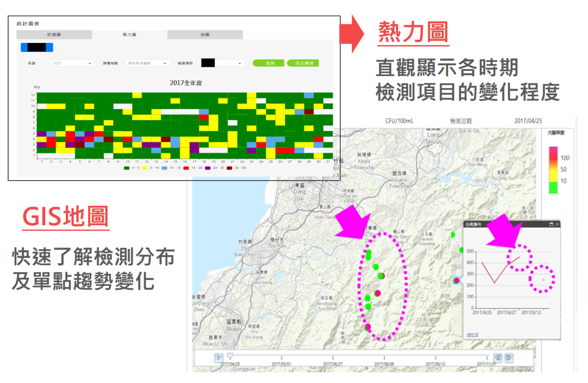Viewport: 588px width, 383px height.
Task: Click the time slider thumb handle
Action: [x=230, y=355]
